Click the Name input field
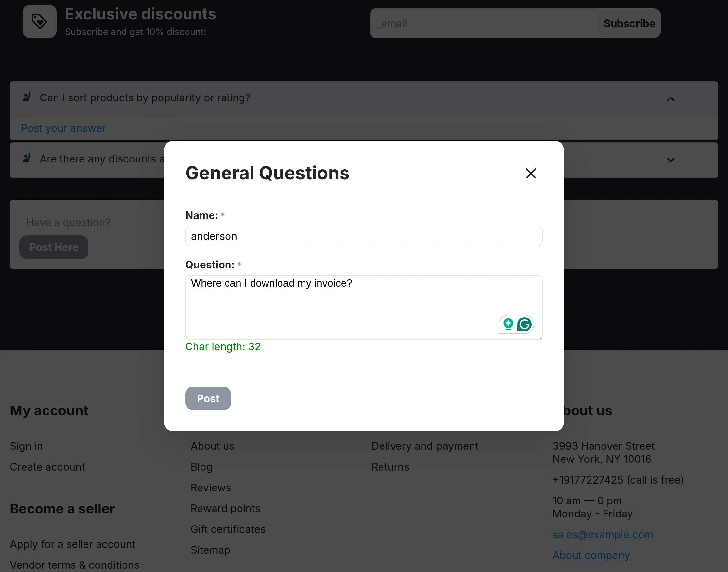 (364, 236)
